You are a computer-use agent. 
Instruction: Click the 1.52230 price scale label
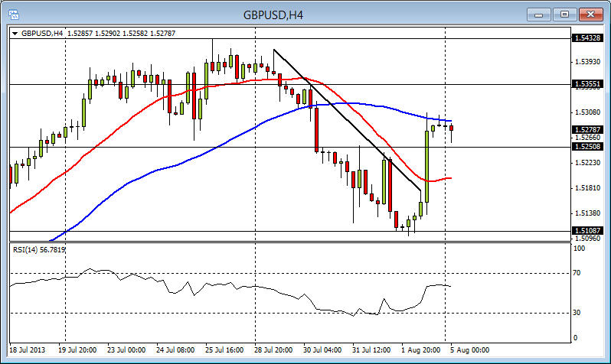(x=588, y=163)
